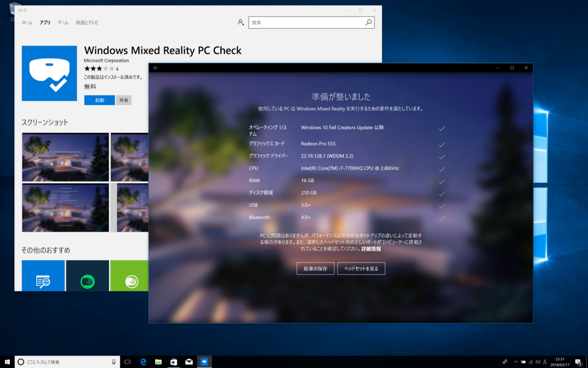Click the 22.19.128.1 (WDDM 2.2) driver value
588x368 pixels.
pyautogui.click(x=327, y=156)
